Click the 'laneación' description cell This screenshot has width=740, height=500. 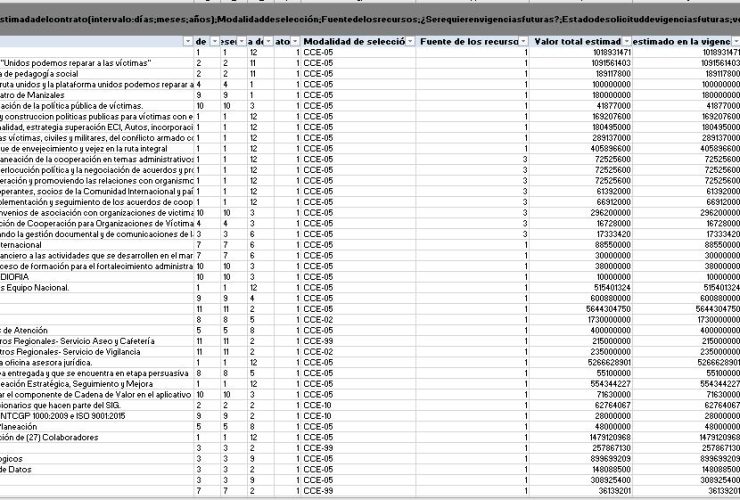point(97,426)
